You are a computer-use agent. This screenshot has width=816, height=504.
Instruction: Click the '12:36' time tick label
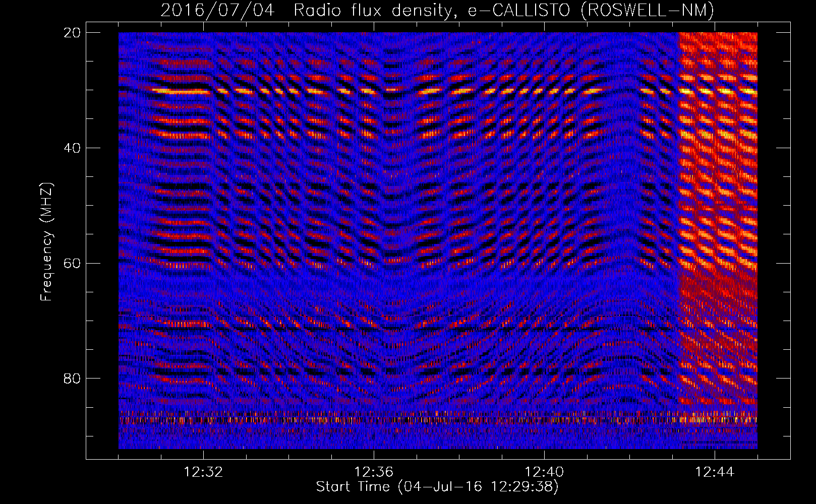pyautogui.click(x=374, y=472)
